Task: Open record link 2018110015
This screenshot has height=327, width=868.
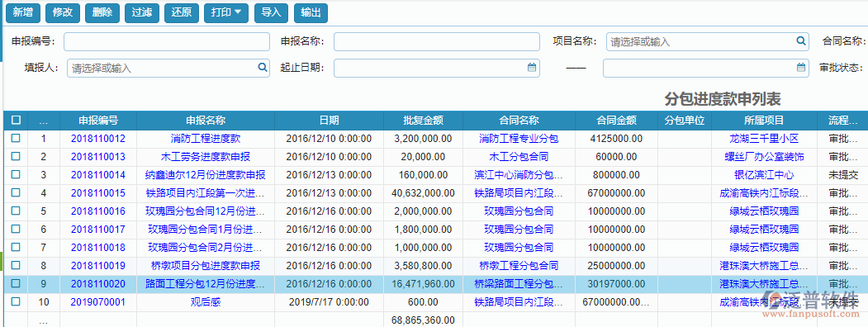Action: tap(98, 193)
